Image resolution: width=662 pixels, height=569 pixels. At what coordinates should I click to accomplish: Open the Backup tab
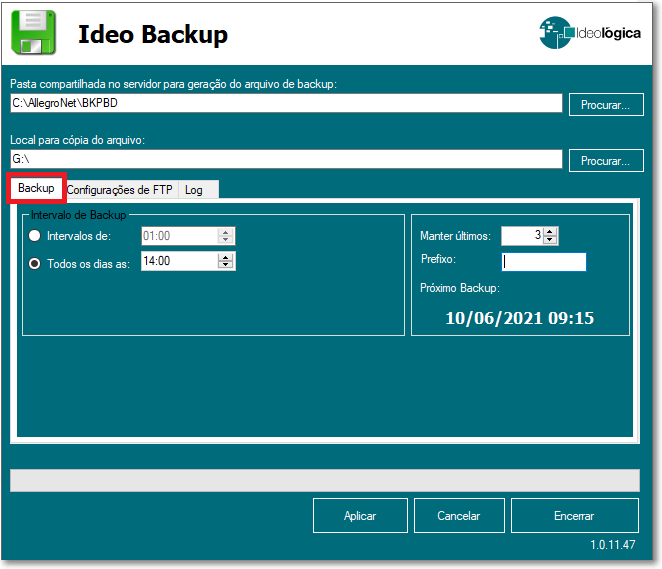(x=36, y=188)
